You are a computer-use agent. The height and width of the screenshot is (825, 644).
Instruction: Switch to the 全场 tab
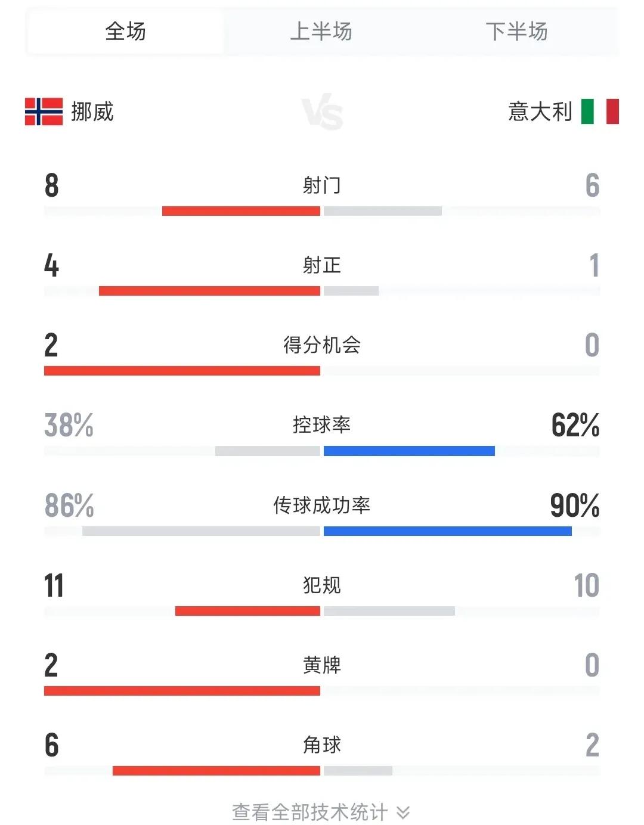[125, 31]
